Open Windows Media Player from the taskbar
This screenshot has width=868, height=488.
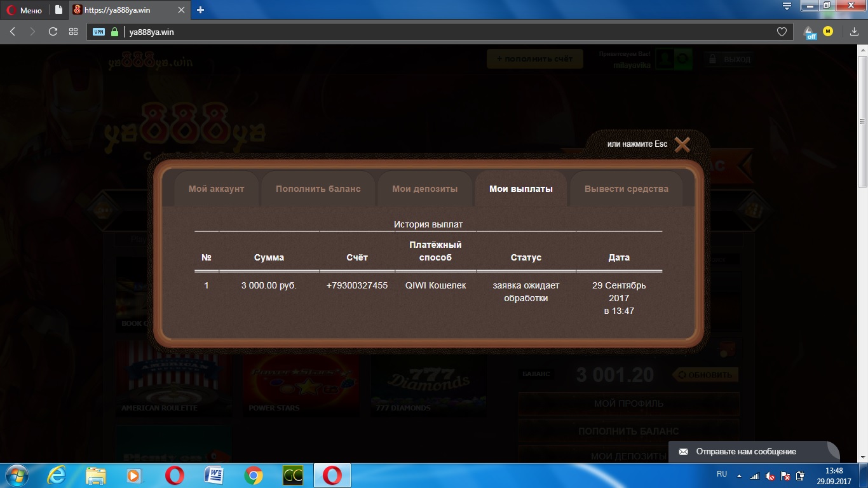click(134, 475)
